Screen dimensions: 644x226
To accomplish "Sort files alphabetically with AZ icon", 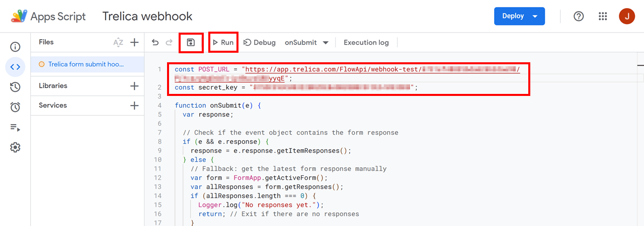I will (118, 43).
